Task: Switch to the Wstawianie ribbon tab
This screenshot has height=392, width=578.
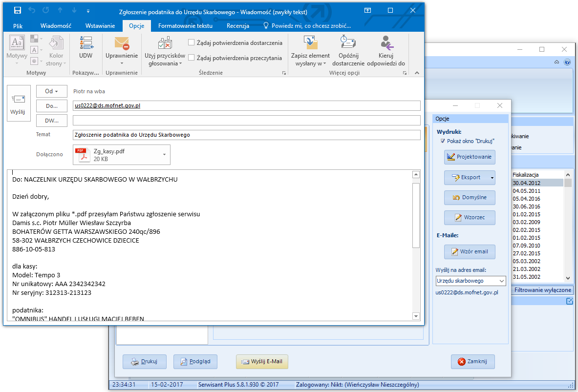Action: pyautogui.click(x=100, y=26)
